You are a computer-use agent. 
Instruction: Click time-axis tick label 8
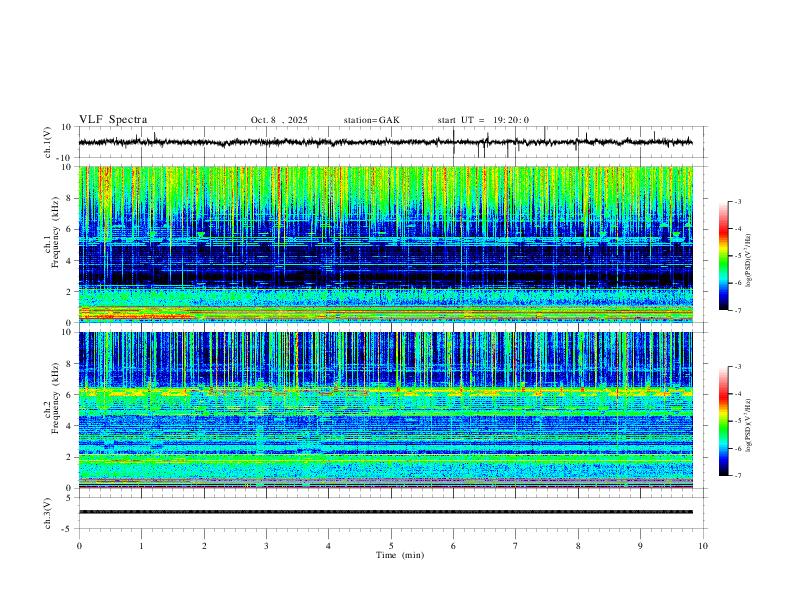coord(578,546)
